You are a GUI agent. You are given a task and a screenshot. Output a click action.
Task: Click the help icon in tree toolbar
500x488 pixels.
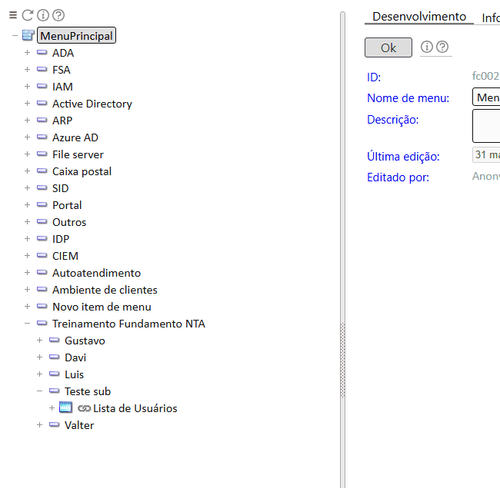coord(59,15)
